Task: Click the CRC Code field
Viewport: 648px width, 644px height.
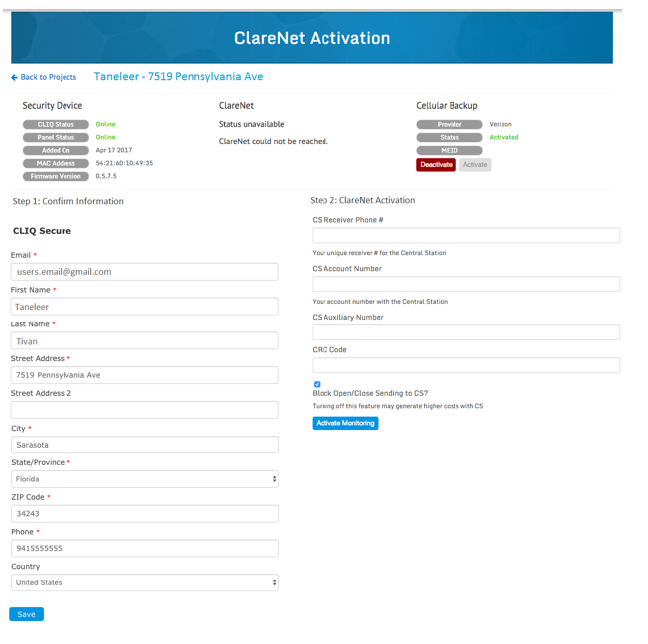Action: click(466, 365)
